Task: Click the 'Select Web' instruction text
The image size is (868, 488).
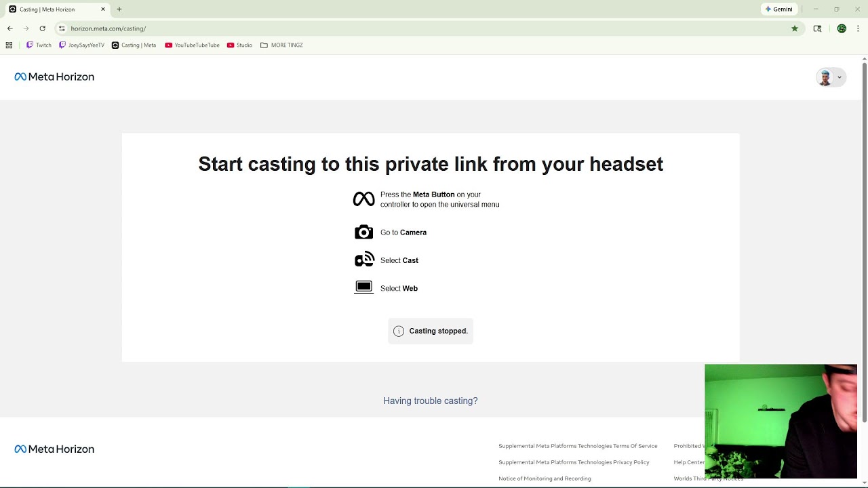Action: coord(399,288)
